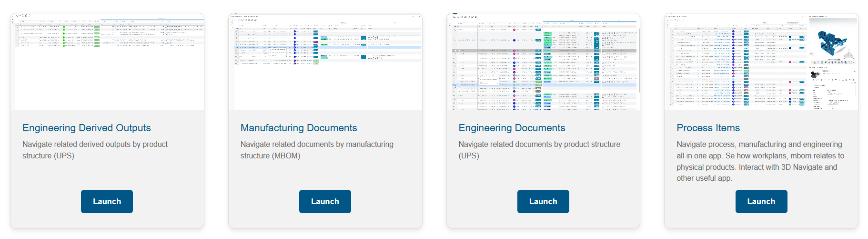The height and width of the screenshot is (239, 868).
Task: Launch the Process Items app
Action: tap(761, 201)
